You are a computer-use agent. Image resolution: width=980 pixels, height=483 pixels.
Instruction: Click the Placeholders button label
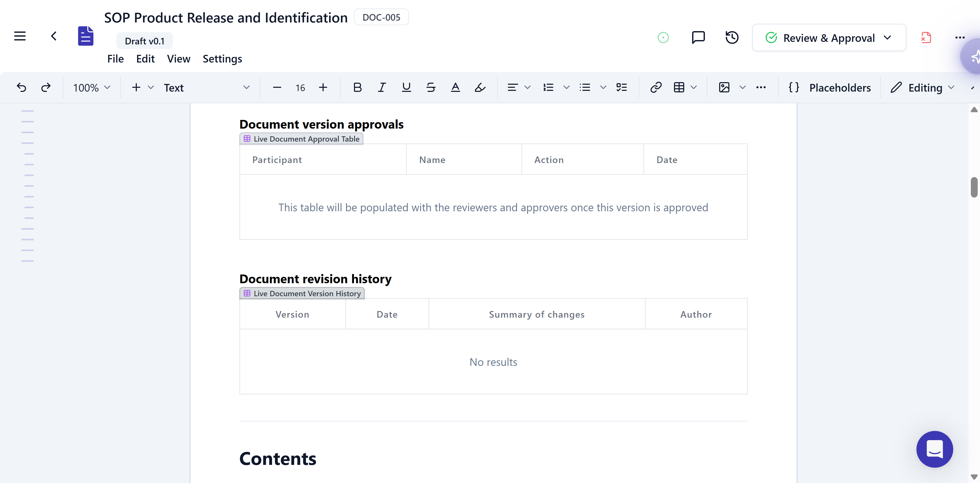[840, 88]
